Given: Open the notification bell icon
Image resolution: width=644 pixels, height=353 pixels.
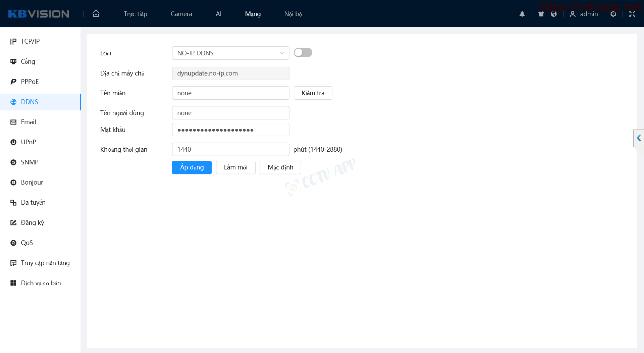Looking at the screenshot, I should tap(522, 14).
